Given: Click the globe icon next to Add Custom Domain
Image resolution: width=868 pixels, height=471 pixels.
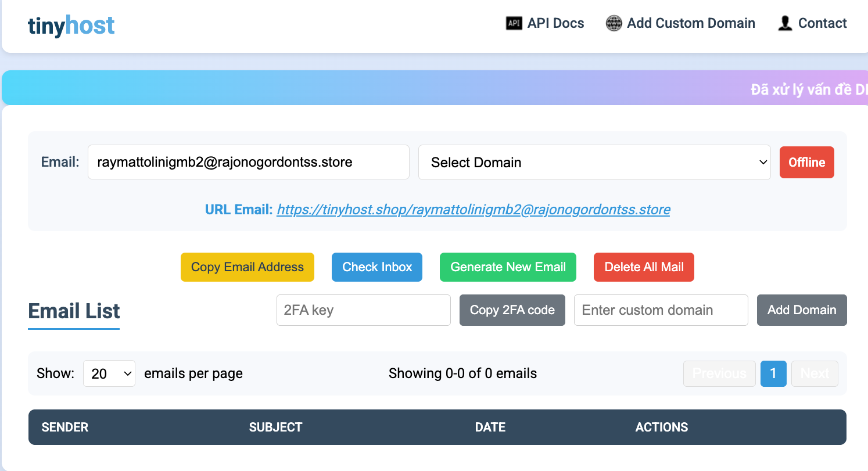Looking at the screenshot, I should [x=614, y=23].
